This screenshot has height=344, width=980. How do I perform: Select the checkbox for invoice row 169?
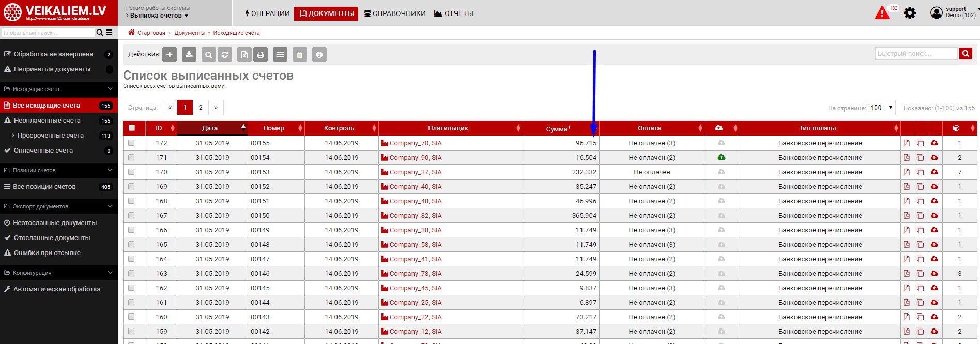coord(131,186)
